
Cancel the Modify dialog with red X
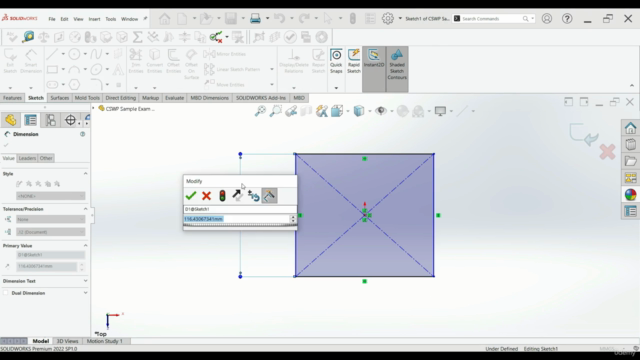[x=207, y=196]
